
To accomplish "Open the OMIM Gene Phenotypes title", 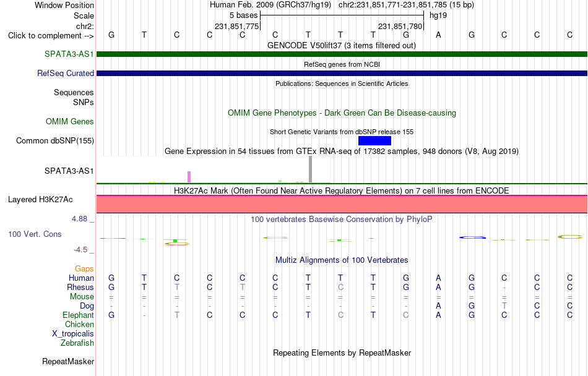I will 342,113.
